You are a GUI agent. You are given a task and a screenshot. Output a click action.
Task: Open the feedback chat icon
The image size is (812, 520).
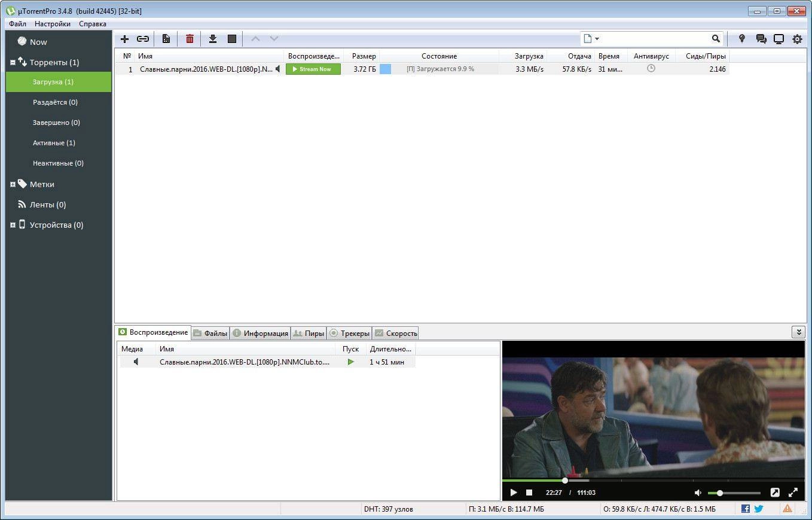[x=761, y=38]
